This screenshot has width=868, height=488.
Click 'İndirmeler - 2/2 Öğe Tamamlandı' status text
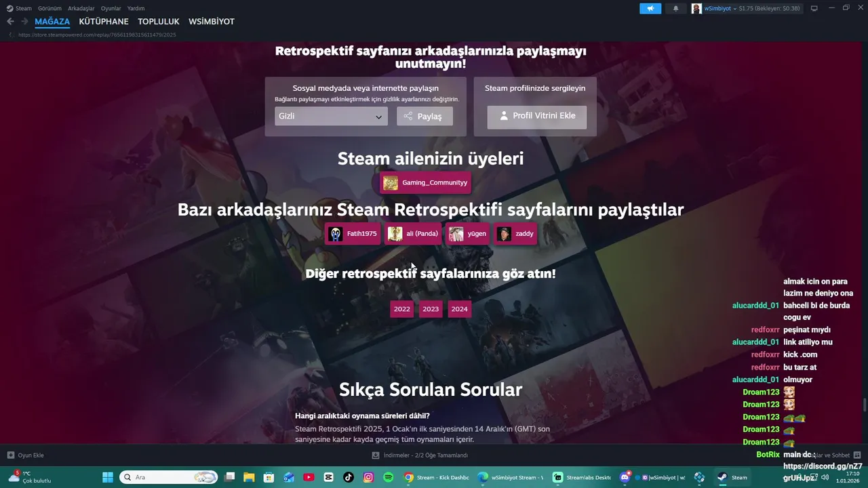click(426, 455)
